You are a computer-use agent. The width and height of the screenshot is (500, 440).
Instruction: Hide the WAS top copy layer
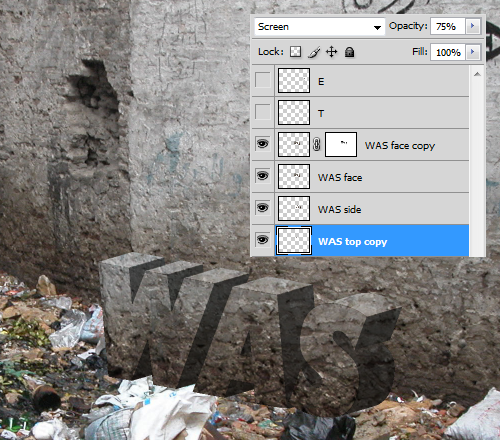[263, 240]
